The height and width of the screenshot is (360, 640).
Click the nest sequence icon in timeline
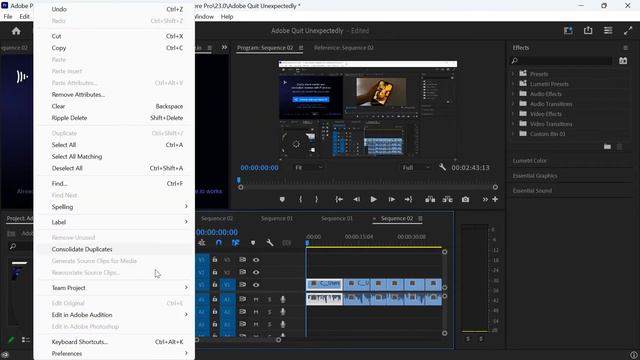click(x=202, y=243)
